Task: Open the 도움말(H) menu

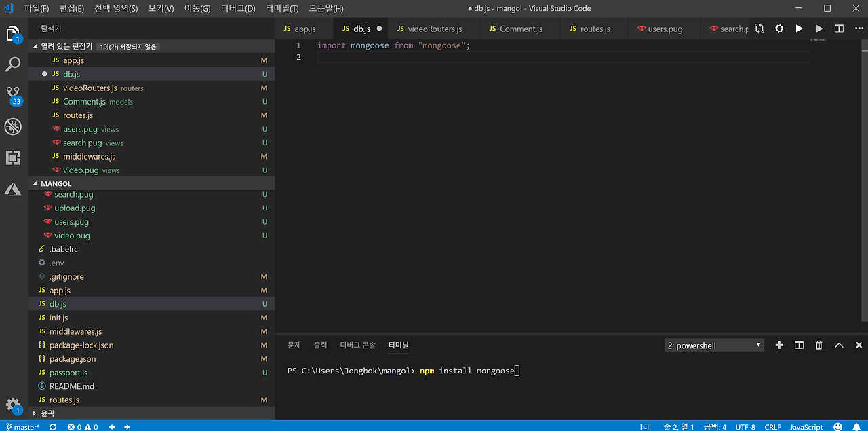Action: (326, 8)
